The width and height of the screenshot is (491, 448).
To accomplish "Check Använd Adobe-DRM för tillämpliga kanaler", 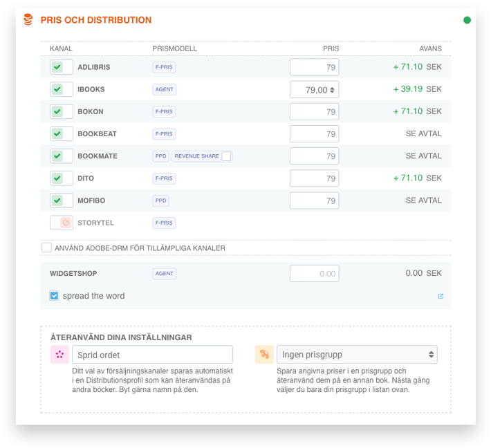I will pyautogui.click(x=46, y=248).
